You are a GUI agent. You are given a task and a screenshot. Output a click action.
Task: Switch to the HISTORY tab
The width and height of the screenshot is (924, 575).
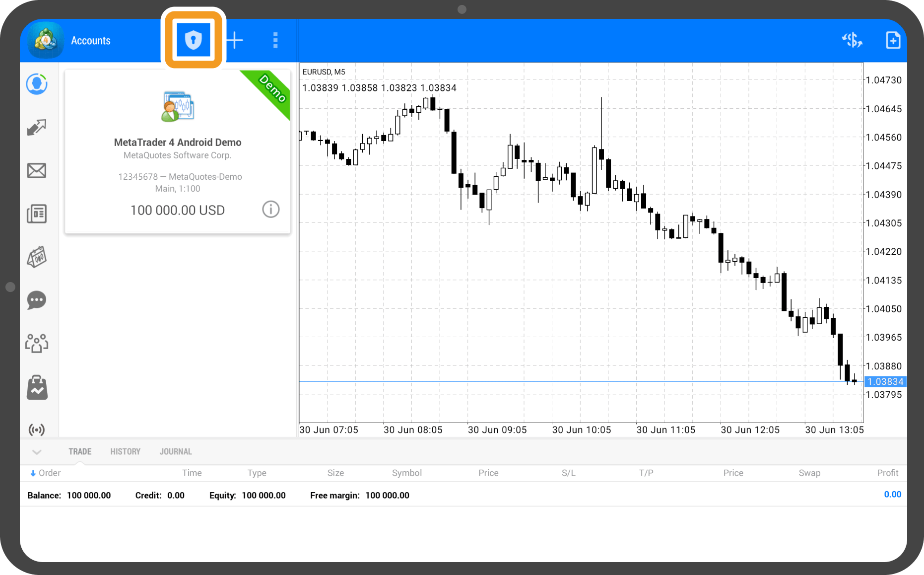coord(125,452)
